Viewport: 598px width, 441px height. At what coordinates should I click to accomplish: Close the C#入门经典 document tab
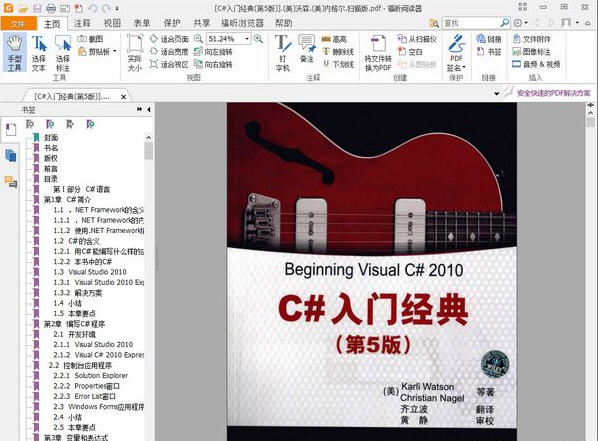[x=124, y=97]
